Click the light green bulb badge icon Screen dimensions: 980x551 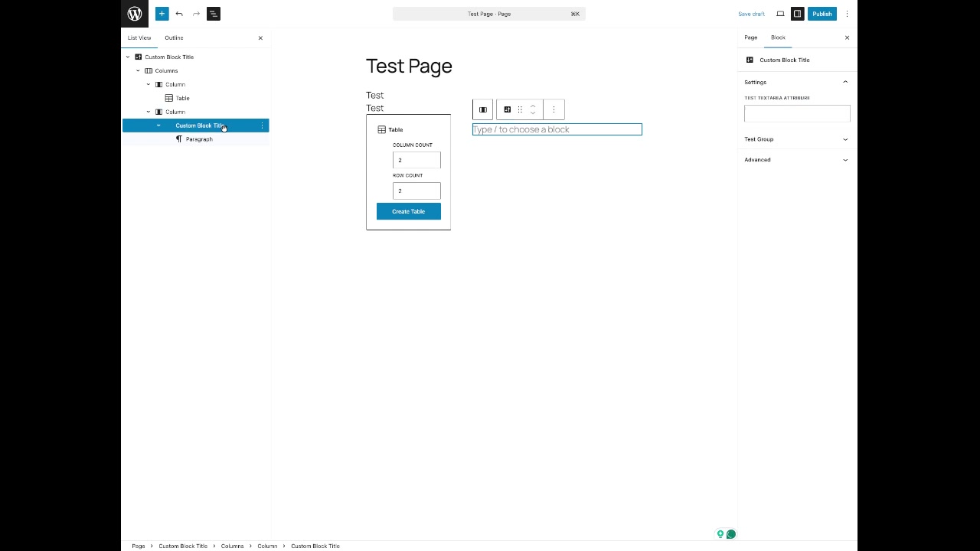720,534
